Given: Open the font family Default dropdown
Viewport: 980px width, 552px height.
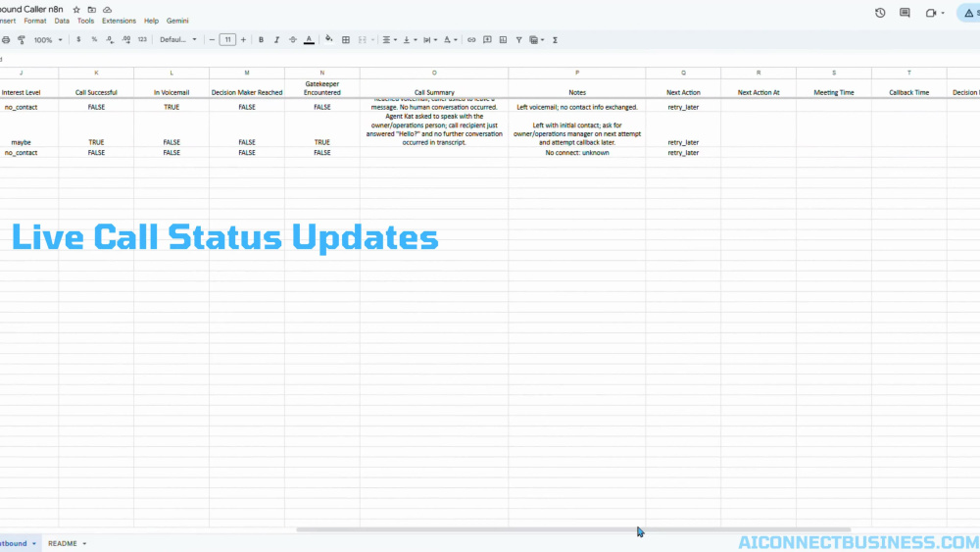Looking at the screenshot, I should tap(178, 39).
